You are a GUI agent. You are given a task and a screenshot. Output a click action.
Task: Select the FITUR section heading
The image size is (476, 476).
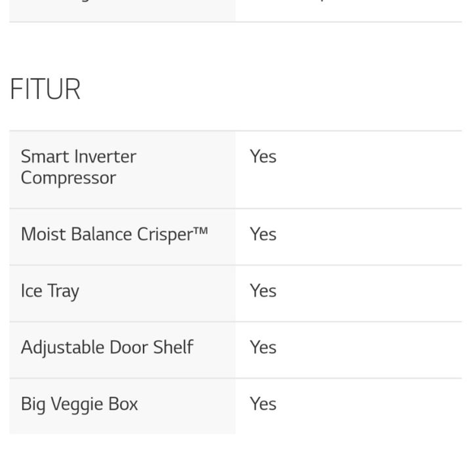coord(45,89)
